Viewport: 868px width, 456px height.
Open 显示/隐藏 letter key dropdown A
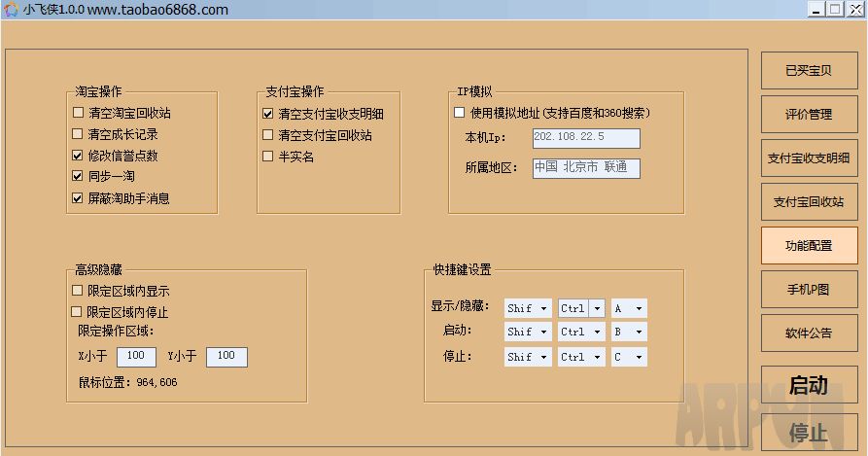click(x=629, y=308)
